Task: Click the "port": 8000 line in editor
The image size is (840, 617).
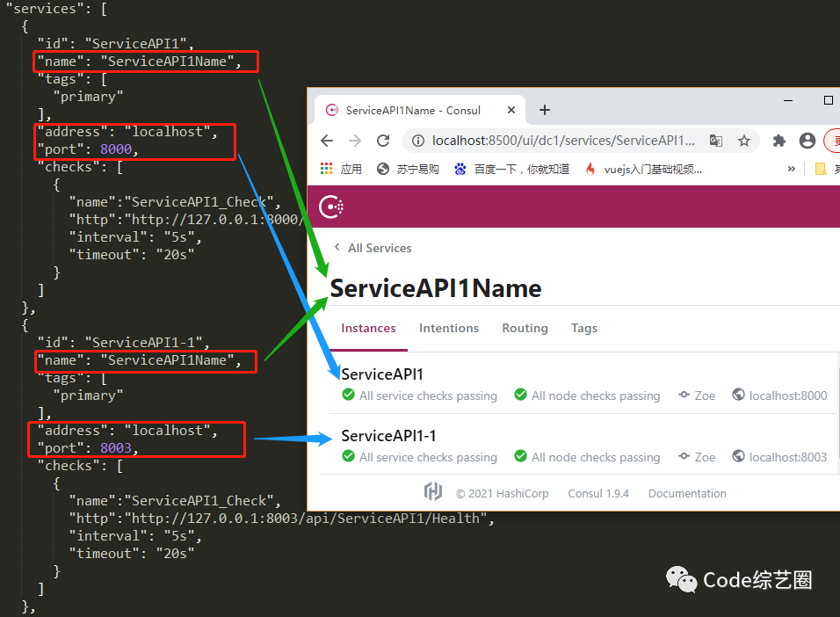Action: pyautogui.click(x=88, y=149)
